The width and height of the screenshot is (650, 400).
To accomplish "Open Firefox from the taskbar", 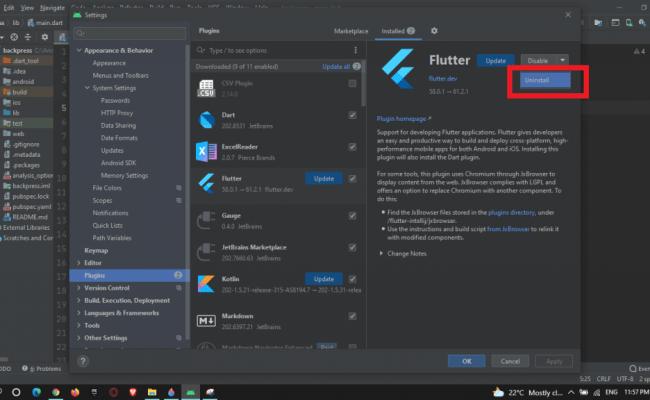I will pos(75,392).
